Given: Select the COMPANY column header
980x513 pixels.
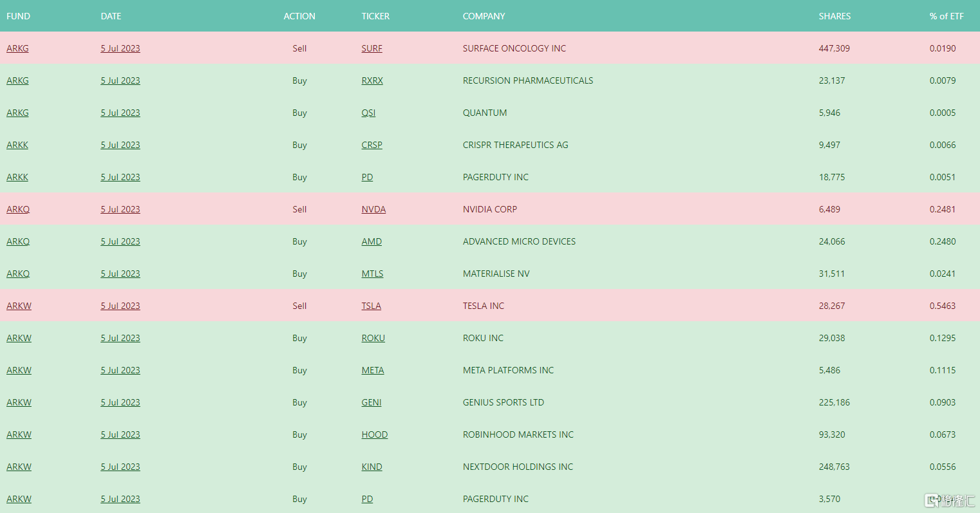Looking at the screenshot, I should (484, 16).
